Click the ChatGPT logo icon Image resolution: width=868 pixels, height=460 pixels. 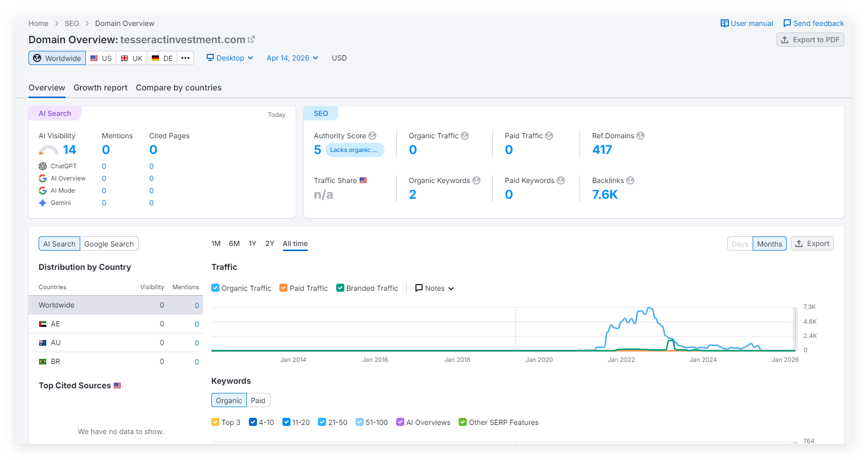[x=43, y=166]
